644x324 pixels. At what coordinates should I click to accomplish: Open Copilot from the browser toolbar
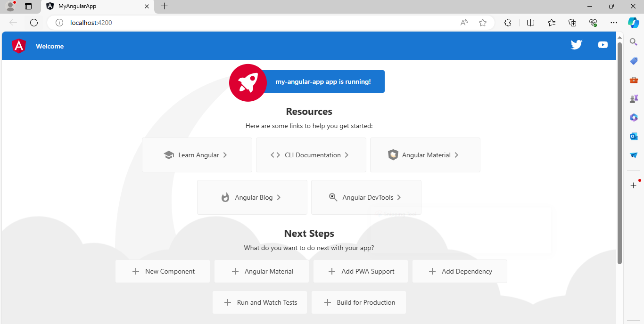[x=633, y=23]
